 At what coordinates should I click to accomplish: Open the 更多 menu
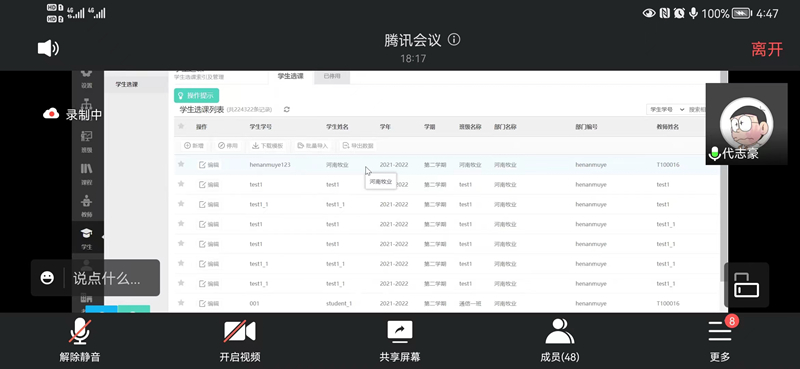(720, 340)
